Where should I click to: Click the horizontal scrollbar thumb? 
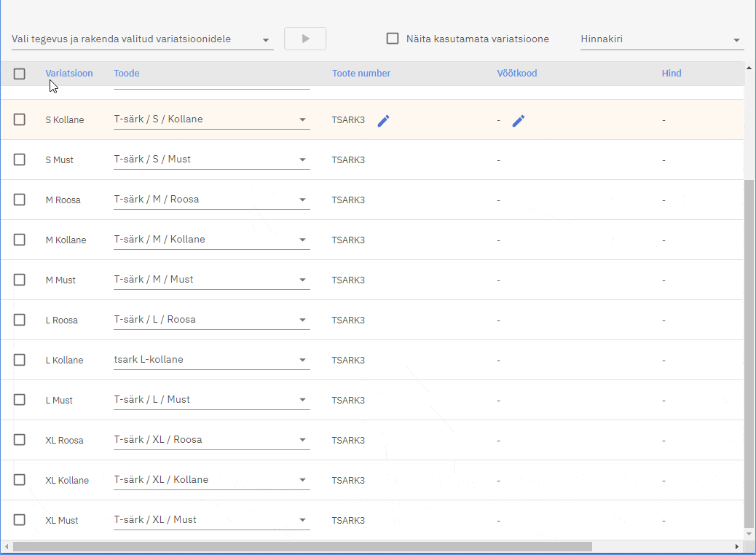302,546
